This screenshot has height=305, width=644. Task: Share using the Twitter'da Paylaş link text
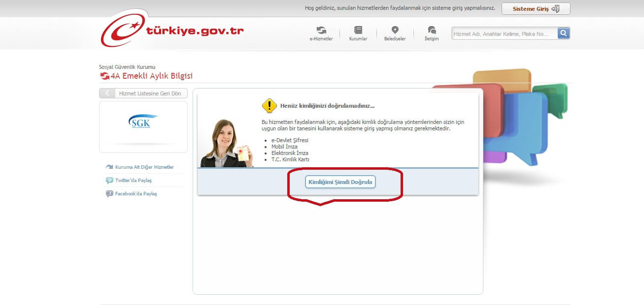point(134,181)
